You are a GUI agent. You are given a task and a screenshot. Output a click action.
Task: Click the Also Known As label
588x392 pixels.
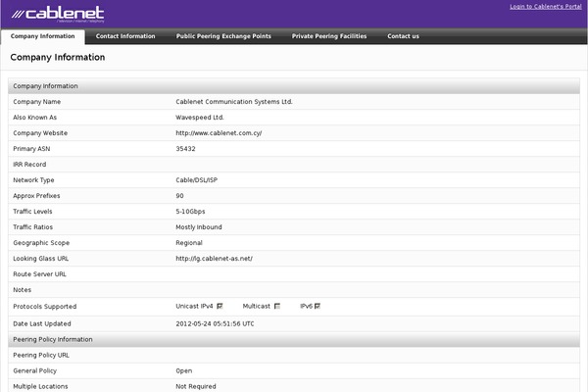(x=35, y=118)
